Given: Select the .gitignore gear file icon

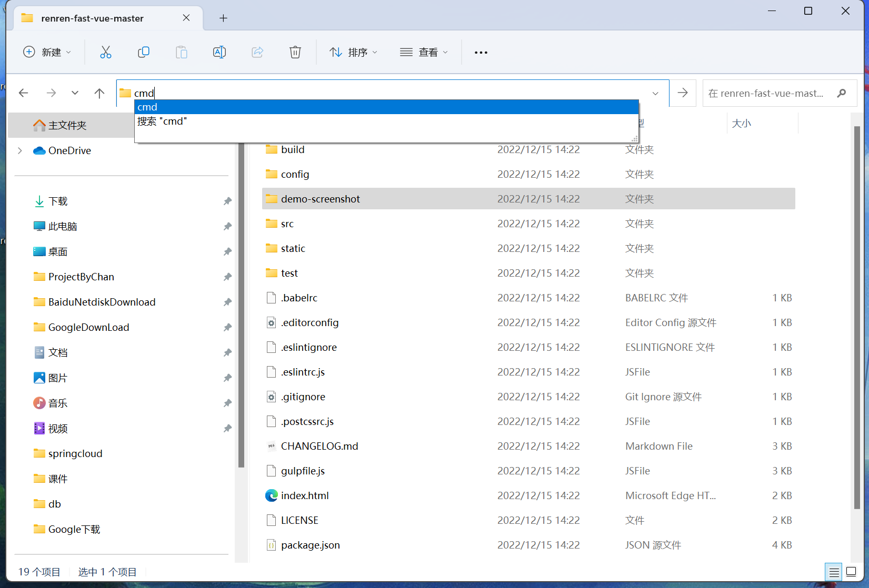Looking at the screenshot, I should [272, 397].
